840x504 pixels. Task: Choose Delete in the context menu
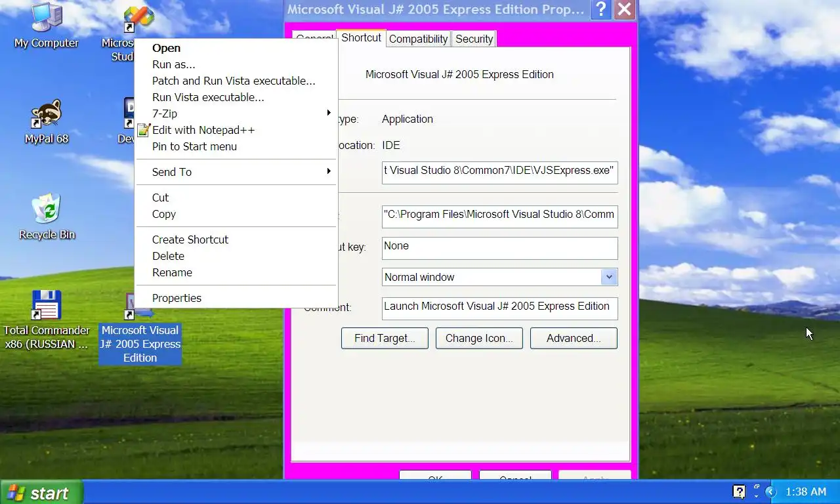(x=236, y=256)
